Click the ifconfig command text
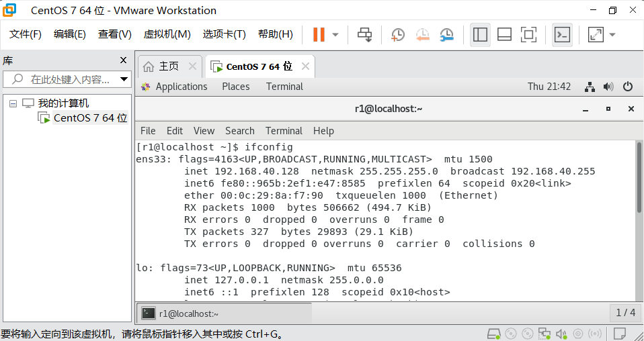Viewport: 644px width, 341px height. (x=269, y=147)
